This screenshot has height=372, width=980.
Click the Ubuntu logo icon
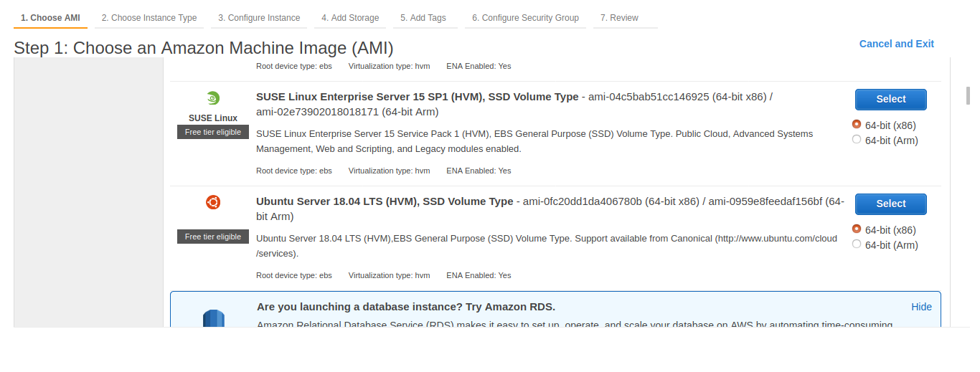click(x=213, y=203)
